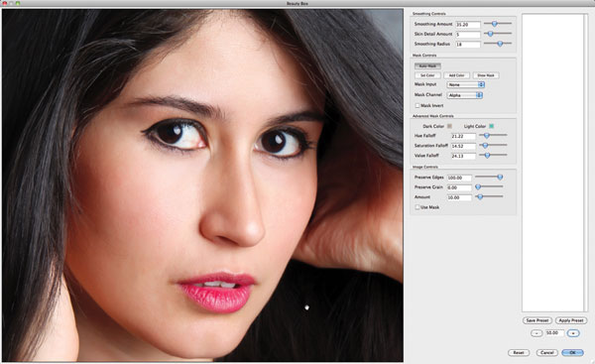The height and width of the screenshot is (364, 595).
Task: Click the Save Preset button
Action: coord(537,320)
